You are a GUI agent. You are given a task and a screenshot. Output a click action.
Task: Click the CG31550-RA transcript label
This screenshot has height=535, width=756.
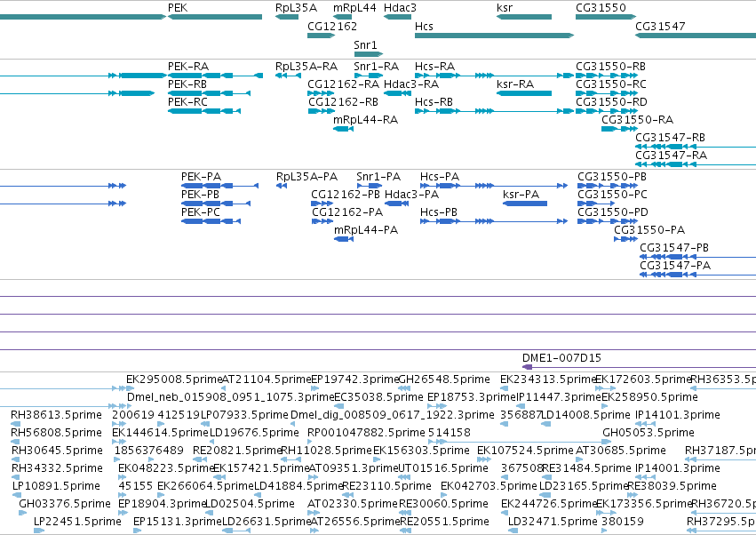[637, 120]
